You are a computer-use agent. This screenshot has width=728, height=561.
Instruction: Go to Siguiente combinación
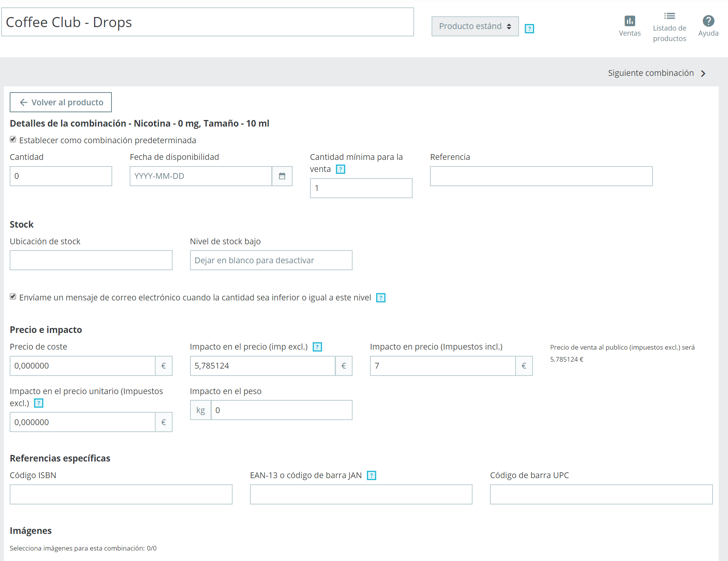click(x=657, y=73)
